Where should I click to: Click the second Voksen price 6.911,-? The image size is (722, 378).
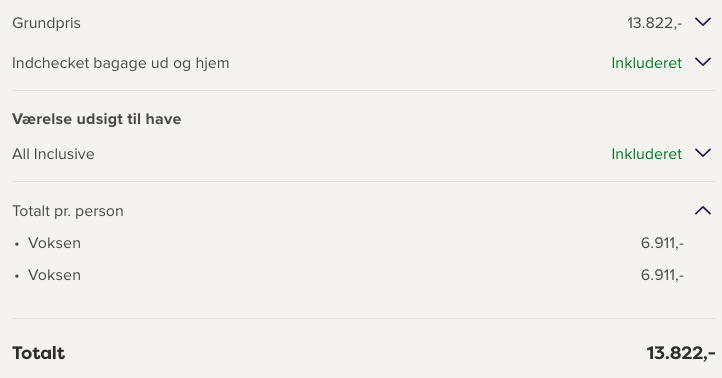[x=662, y=275]
